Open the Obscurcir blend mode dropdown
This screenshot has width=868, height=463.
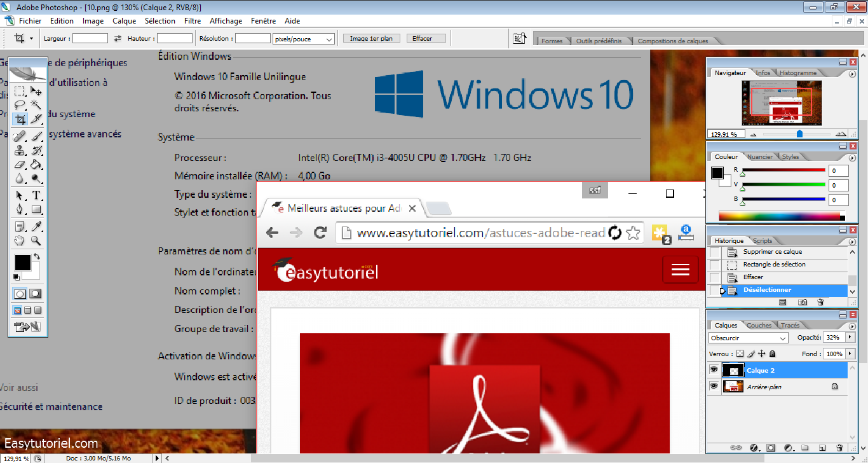748,338
